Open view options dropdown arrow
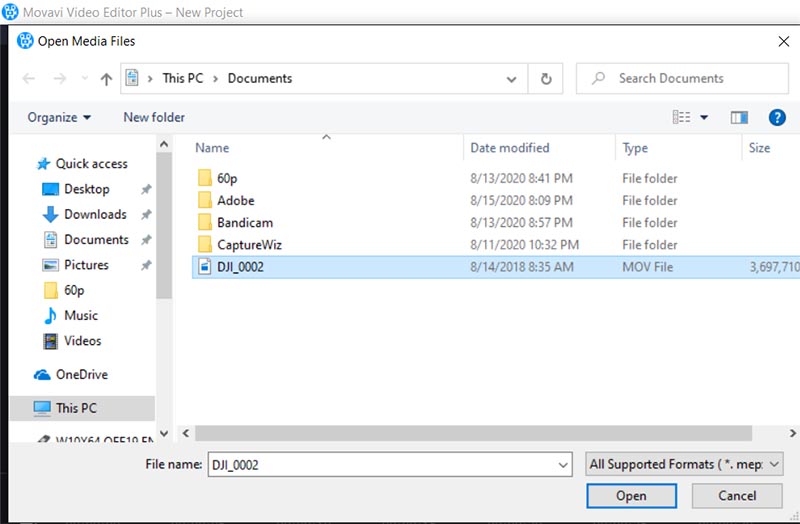This screenshot has height=524, width=800. tap(704, 118)
